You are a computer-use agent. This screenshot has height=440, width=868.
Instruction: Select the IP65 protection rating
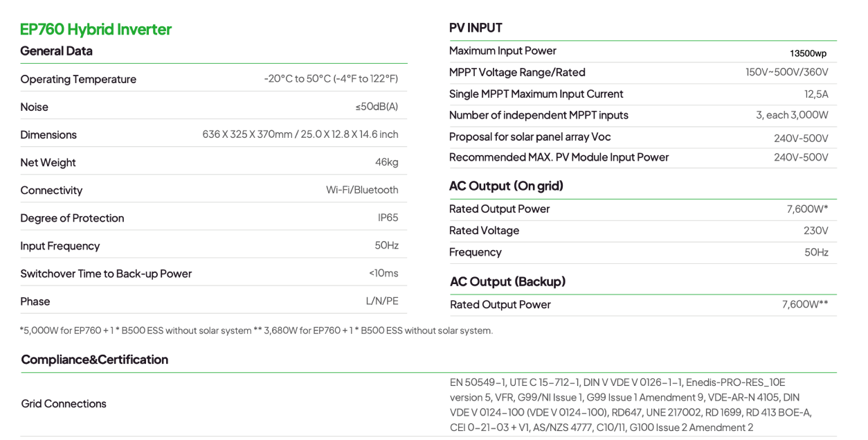click(x=388, y=218)
